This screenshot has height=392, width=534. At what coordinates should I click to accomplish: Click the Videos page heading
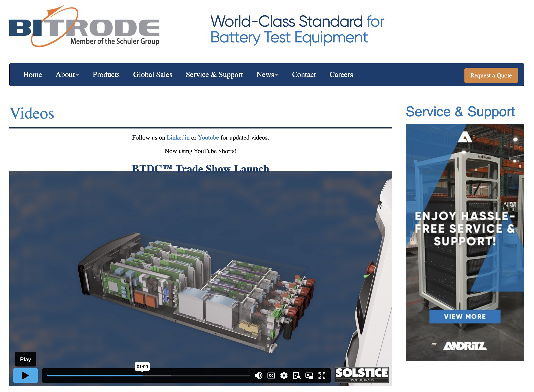point(32,113)
